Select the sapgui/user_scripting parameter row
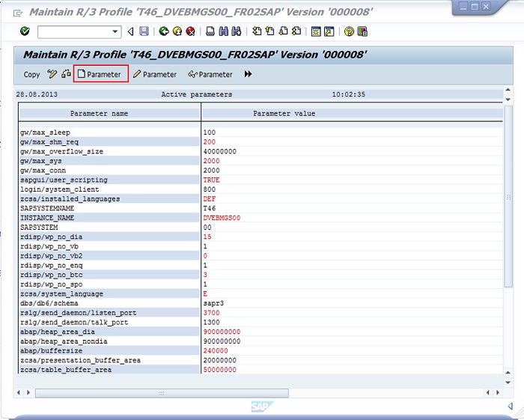The image size is (524, 420). [x=64, y=180]
